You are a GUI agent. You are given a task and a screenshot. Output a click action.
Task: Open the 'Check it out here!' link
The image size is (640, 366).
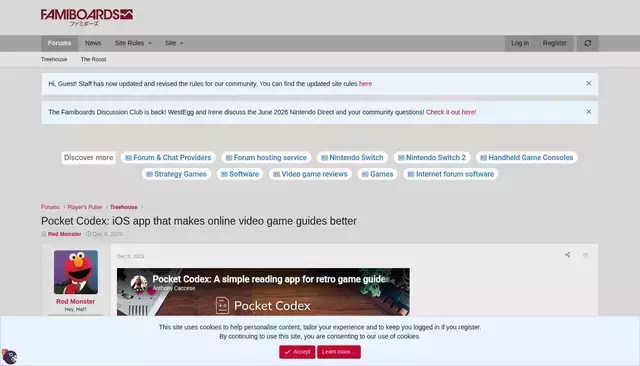pyautogui.click(x=451, y=112)
